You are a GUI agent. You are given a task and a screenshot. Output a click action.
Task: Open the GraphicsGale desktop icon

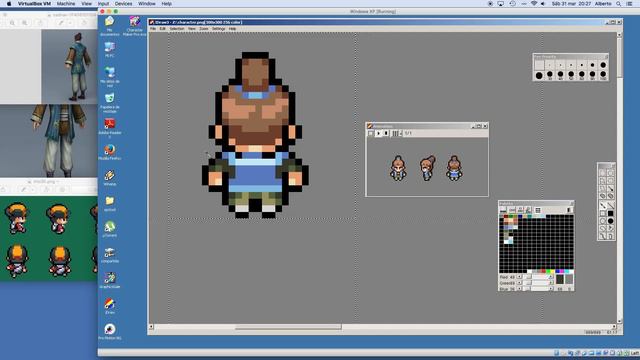click(109, 280)
